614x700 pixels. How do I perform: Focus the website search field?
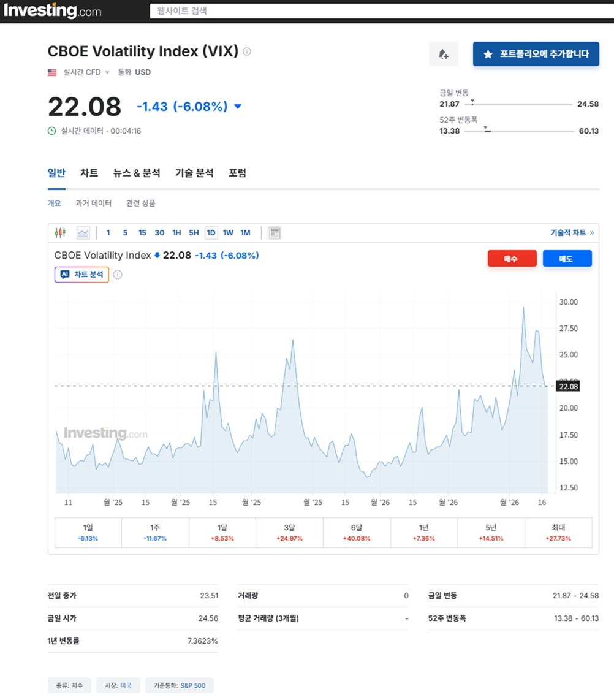[x=382, y=10]
